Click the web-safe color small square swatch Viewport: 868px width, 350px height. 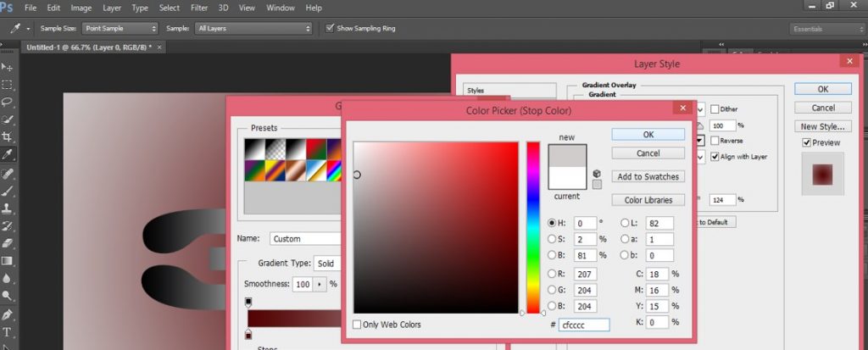[x=597, y=185]
